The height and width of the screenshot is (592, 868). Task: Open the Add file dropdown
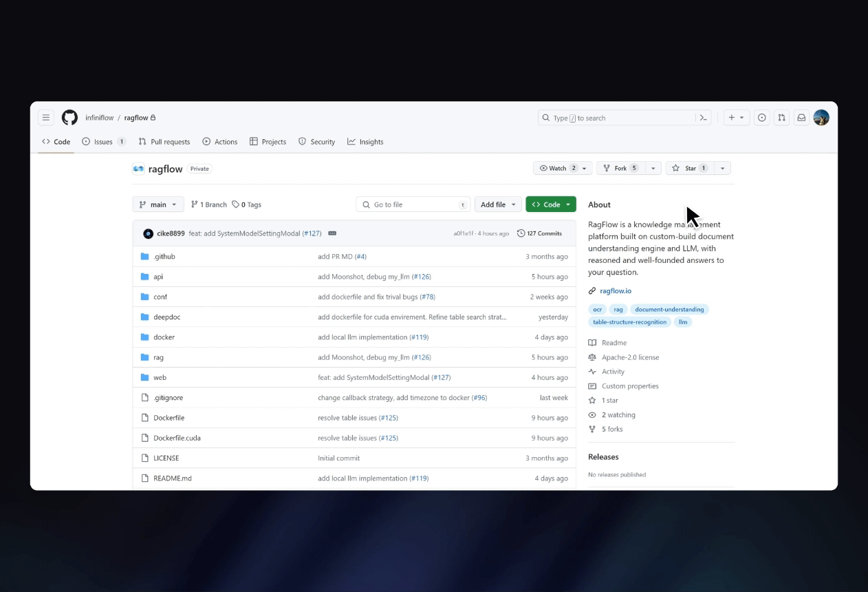498,204
